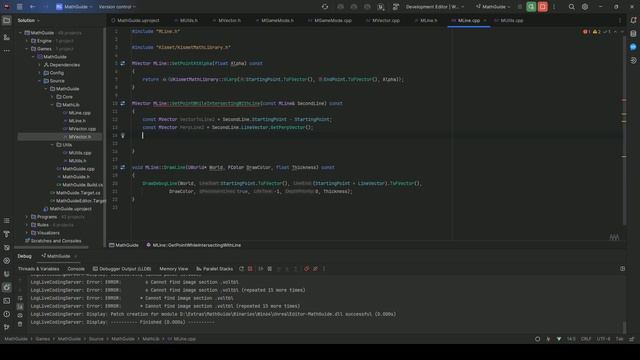Click the Build solution hammer icon

coord(396,7)
